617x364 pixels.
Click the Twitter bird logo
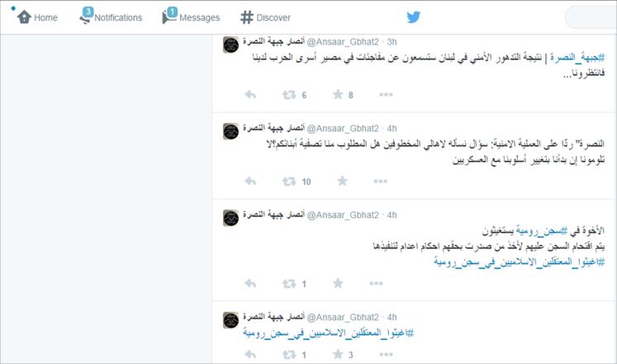point(413,17)
